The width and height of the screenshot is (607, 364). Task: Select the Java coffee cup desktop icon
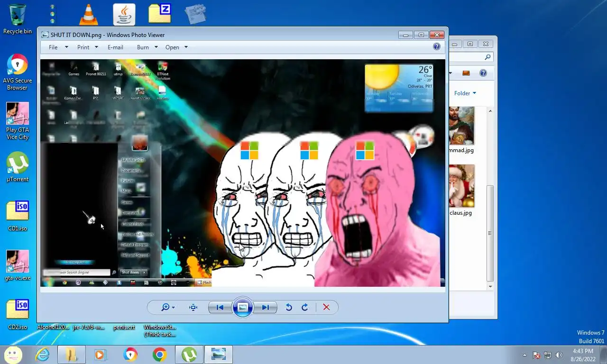(124, 14)
